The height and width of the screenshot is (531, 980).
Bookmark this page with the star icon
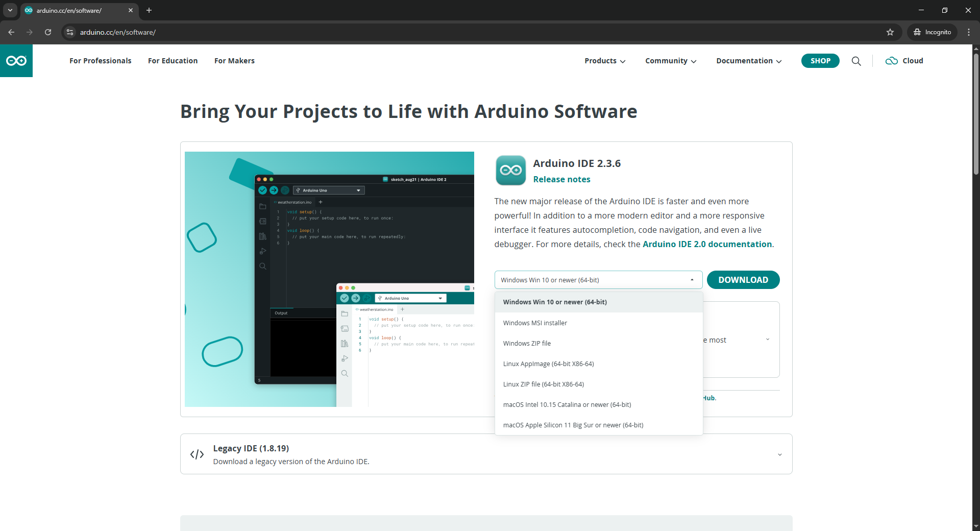coord(890,32)
